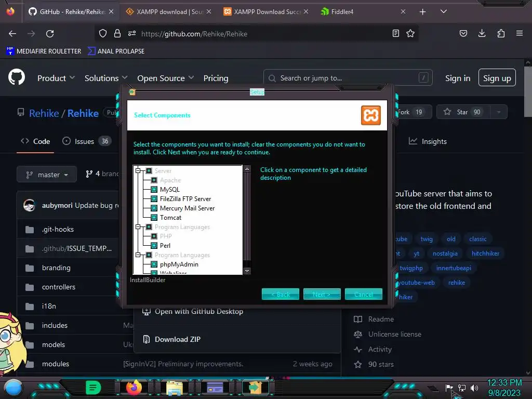Click the network tray icon

tap(462, 388)
